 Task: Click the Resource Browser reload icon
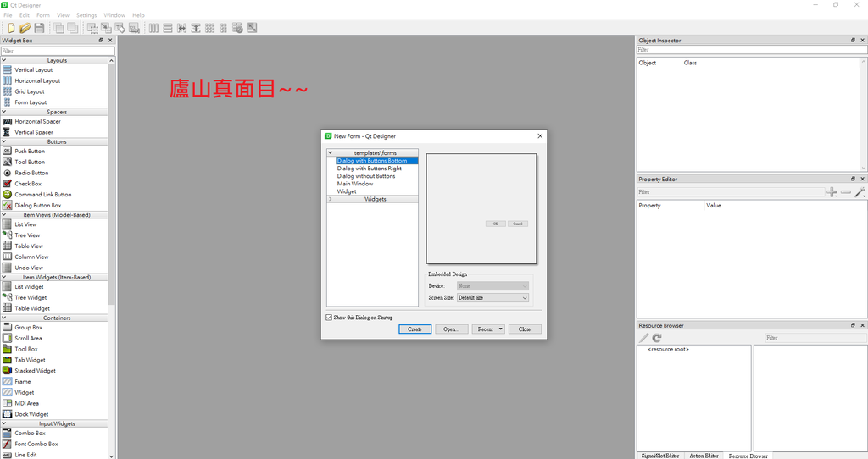point(657,338)
